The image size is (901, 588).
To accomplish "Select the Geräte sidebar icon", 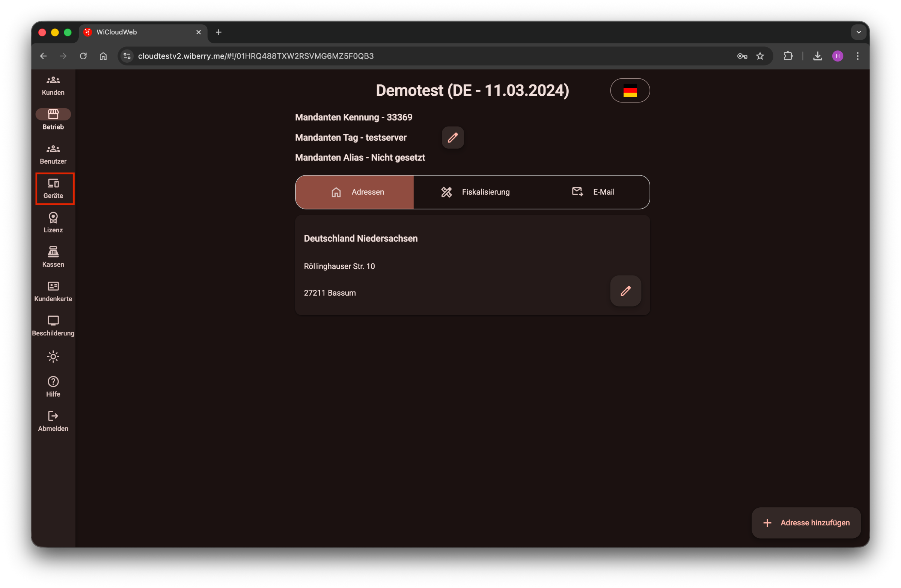I will click(53, 188).
